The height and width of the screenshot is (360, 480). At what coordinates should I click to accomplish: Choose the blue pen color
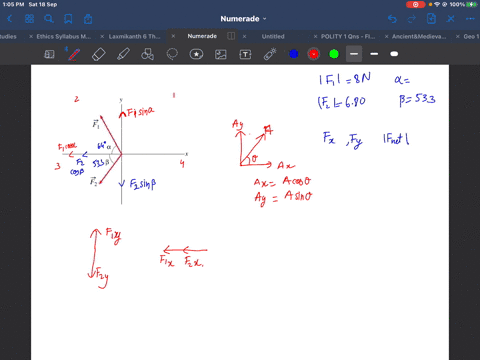click(x=294, y=54)
